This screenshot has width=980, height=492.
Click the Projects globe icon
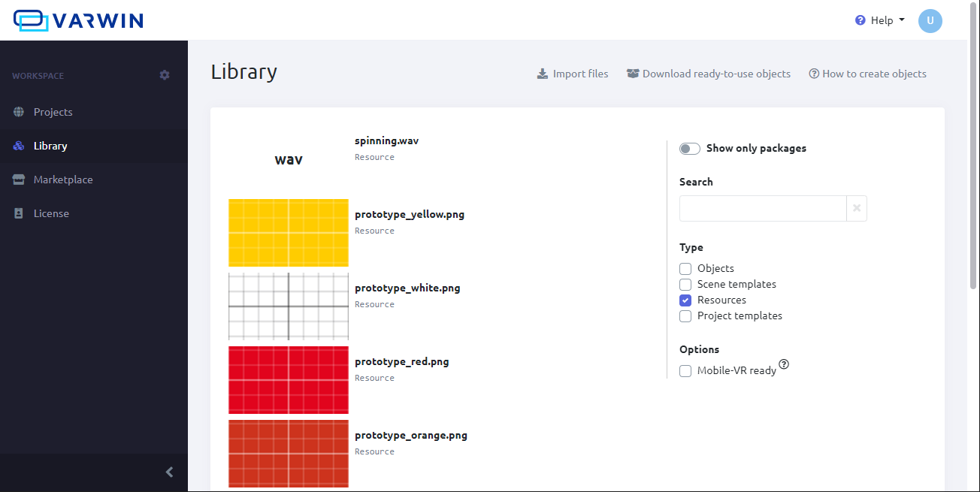tap(19, 112)
